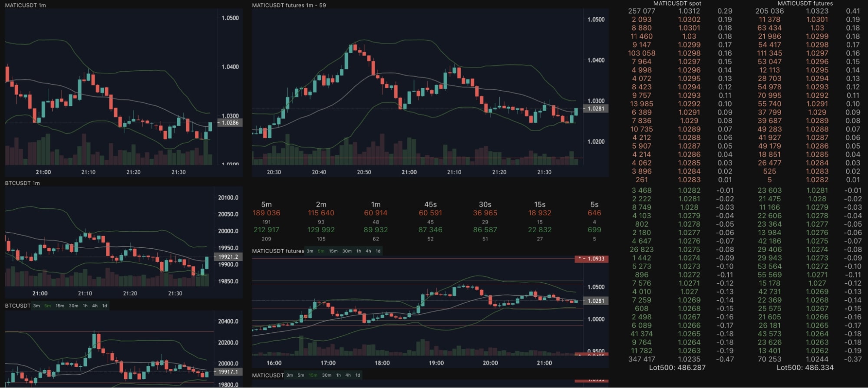Switch lower BTCUSDT chart to 30m
This screenshot has height=388, width=868.
click(74, 306)
